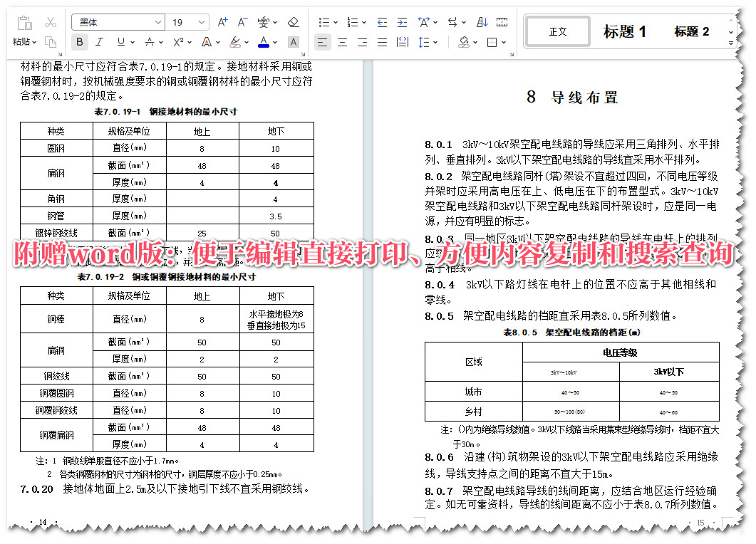This screenshot has height=544, width=756.
Task: Select the alphabetical sort icon
Action: pyautogui.click(x=482, y=23)
